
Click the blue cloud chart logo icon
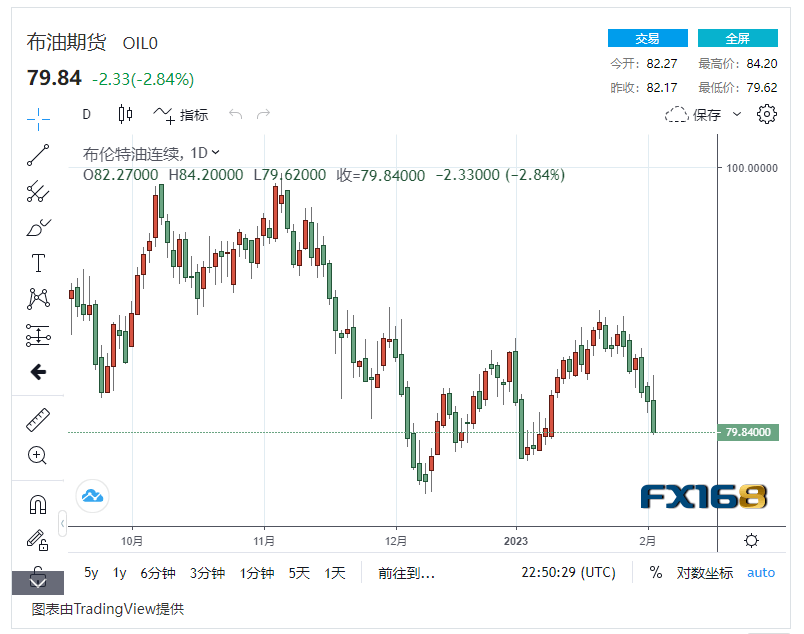pyautogui.click(x=92, y=496)
